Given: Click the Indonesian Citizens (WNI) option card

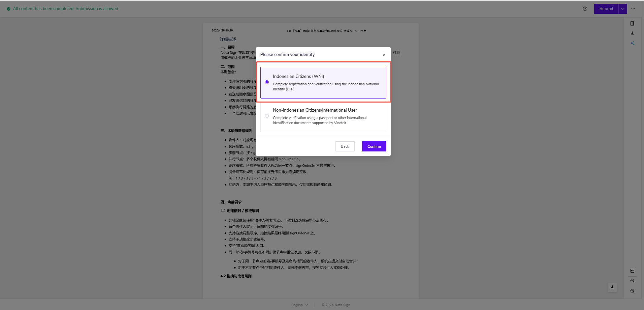Looking at the screenshot, I should (323, 83).
